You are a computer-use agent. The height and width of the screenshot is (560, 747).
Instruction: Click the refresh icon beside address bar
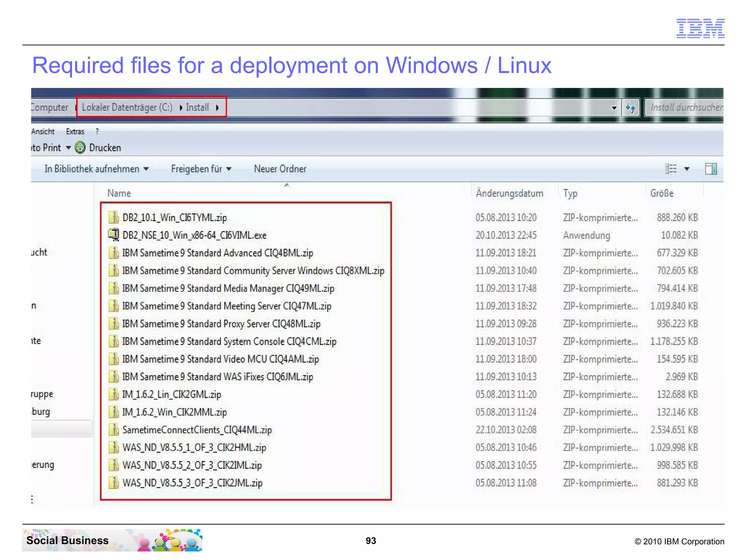pos(631,108)
